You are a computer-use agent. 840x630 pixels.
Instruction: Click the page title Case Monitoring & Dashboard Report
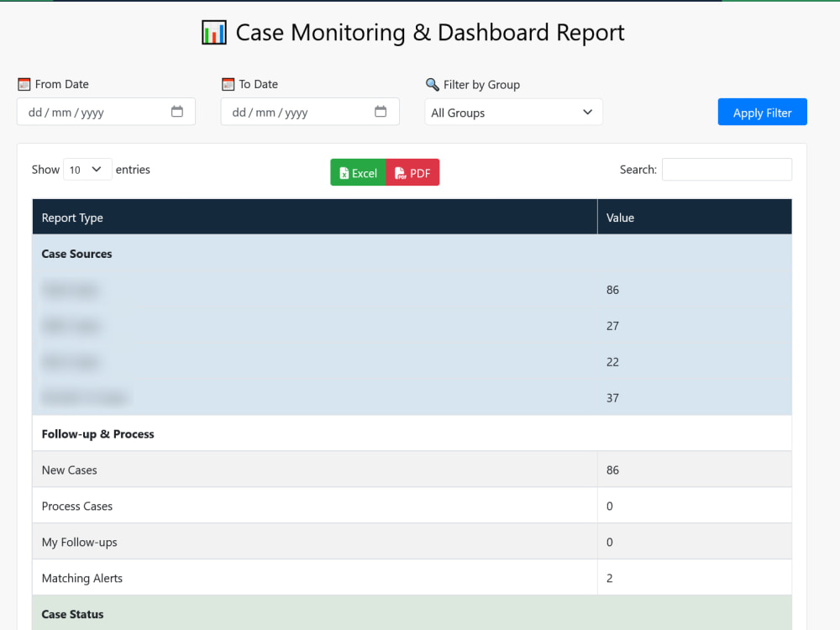430,32
